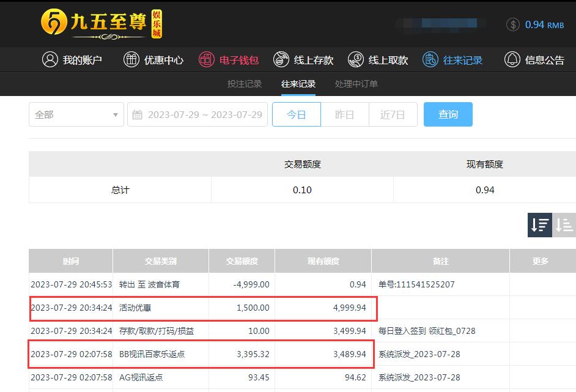Viewport: 576px width, 392px height.
Task: Click BB视讯百家乐返点 transaction row
Action: tap(302, 354)
